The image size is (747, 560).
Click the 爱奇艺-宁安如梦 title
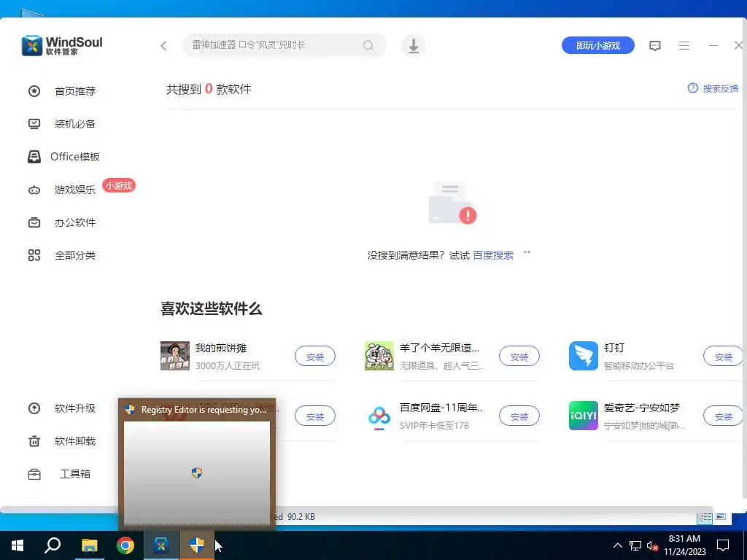642,408
